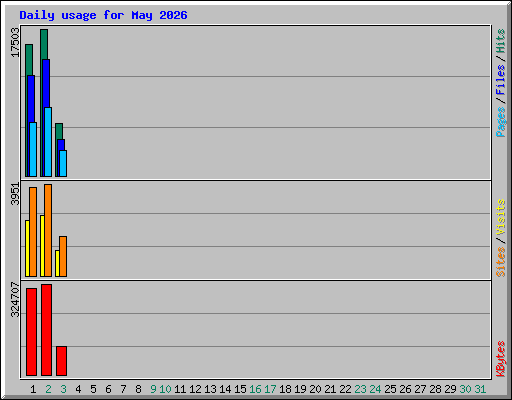Click day 22 on the x-axis
Image resolution: width=512 pixels, height=400 pixels.
(x=345, y=389)
